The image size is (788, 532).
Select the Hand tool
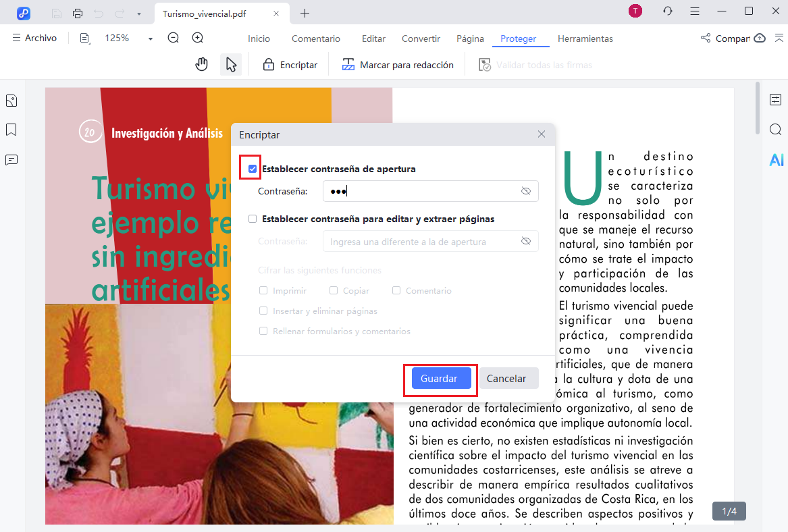point(201,64)
